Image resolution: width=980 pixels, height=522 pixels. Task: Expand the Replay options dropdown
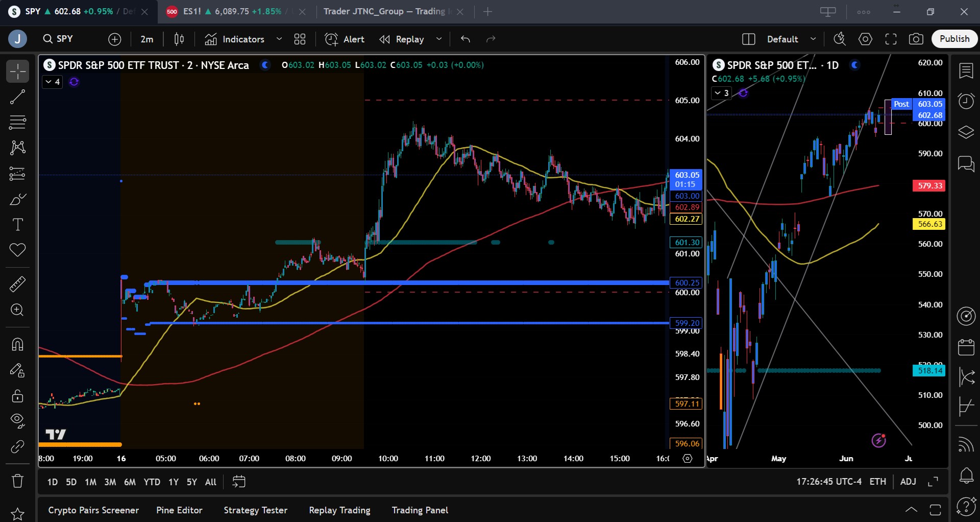click(439, 39)
